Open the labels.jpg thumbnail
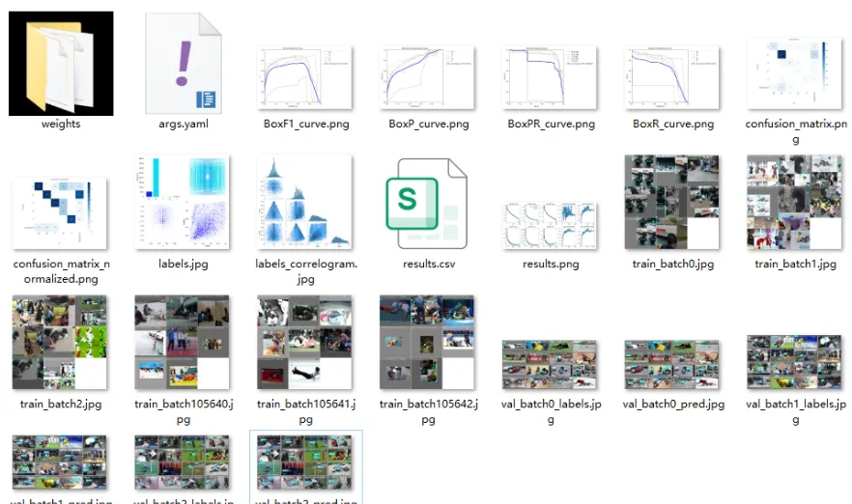This screenshot has width=852, height=504. point(182,202)
